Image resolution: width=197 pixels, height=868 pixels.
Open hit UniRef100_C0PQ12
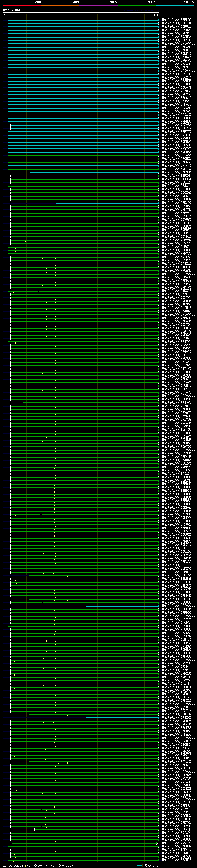tap(177, 694)
